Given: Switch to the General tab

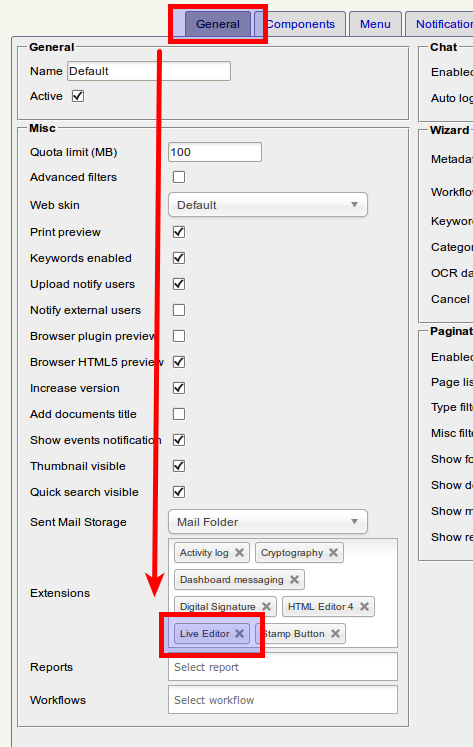Looking at the screenshot, I should (218, 24).
